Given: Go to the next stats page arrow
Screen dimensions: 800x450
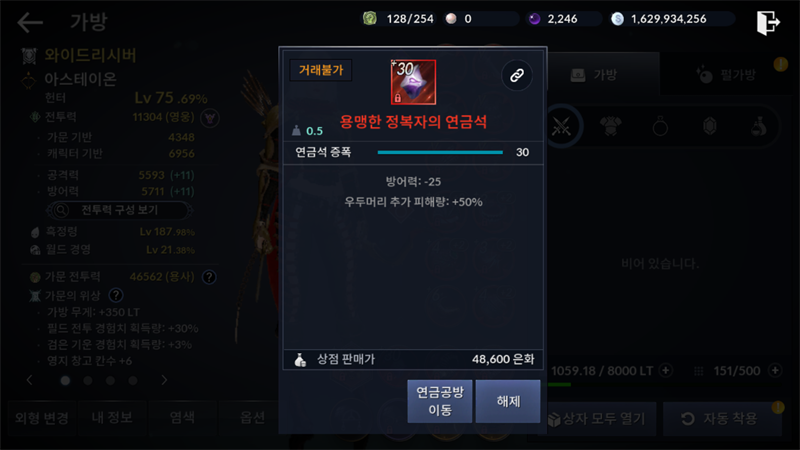Looking at the screenshot, I should point(164,380).
